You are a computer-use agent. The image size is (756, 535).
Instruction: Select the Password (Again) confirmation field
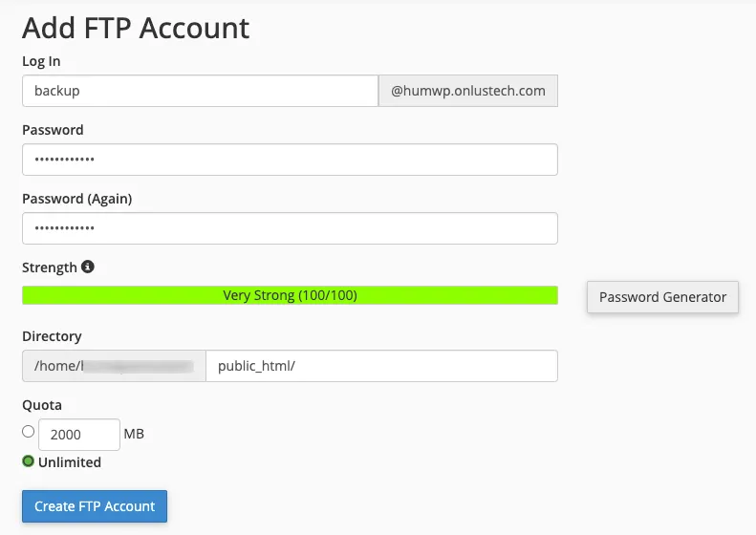pos(290,228)
